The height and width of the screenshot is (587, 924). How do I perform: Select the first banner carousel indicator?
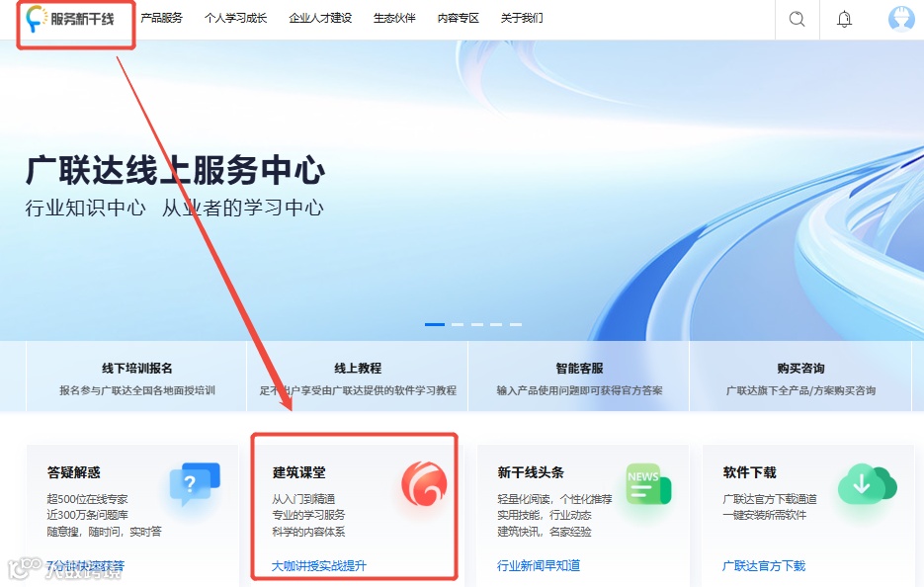tap(435, 324)
